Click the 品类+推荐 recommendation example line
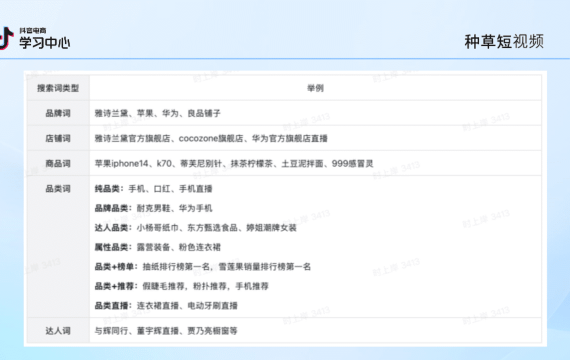 click(x=181, y=286)
